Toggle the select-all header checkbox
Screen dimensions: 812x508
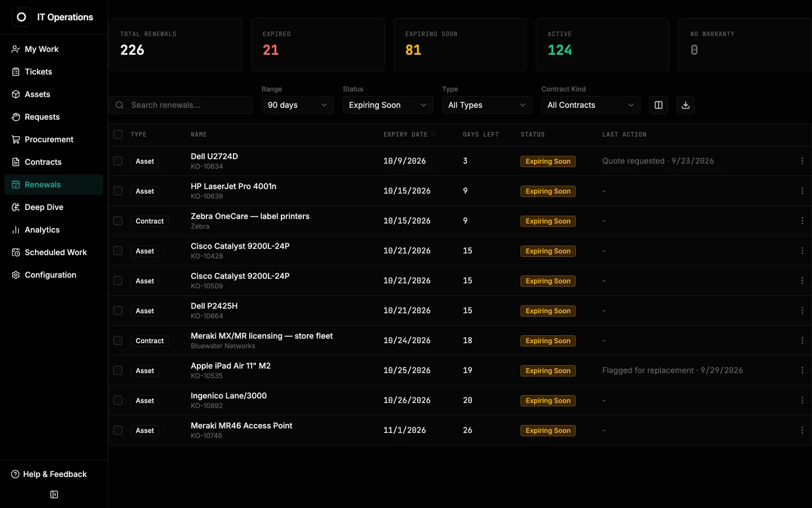pyautogui.click(x=118, y=134)
